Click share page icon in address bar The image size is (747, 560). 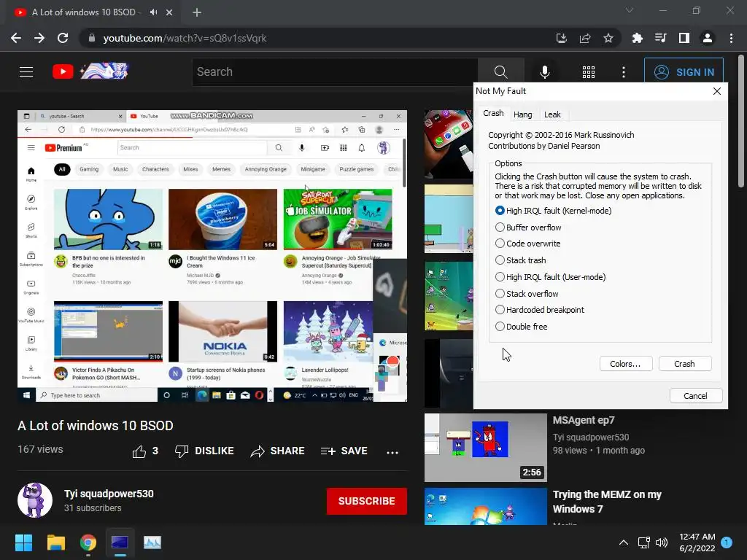click(x=585, y=38)
